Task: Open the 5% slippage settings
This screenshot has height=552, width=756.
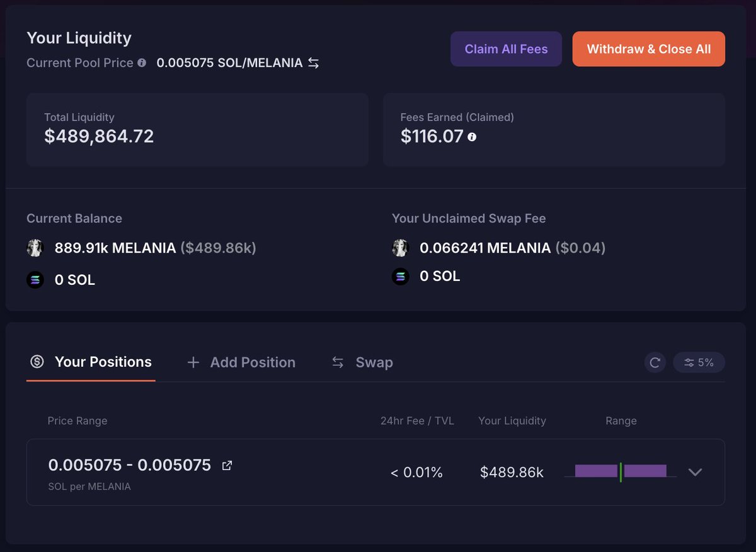Action: [x=699, y=362]
